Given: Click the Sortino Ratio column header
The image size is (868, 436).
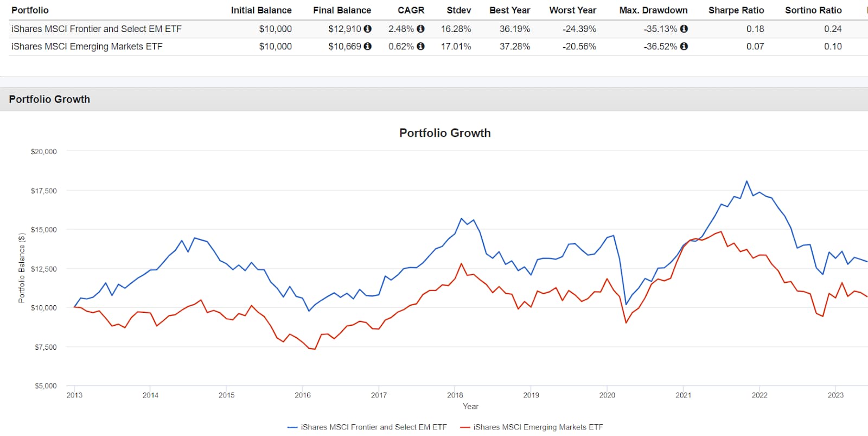Looking at the screenshot, I should tap(813, 10).
